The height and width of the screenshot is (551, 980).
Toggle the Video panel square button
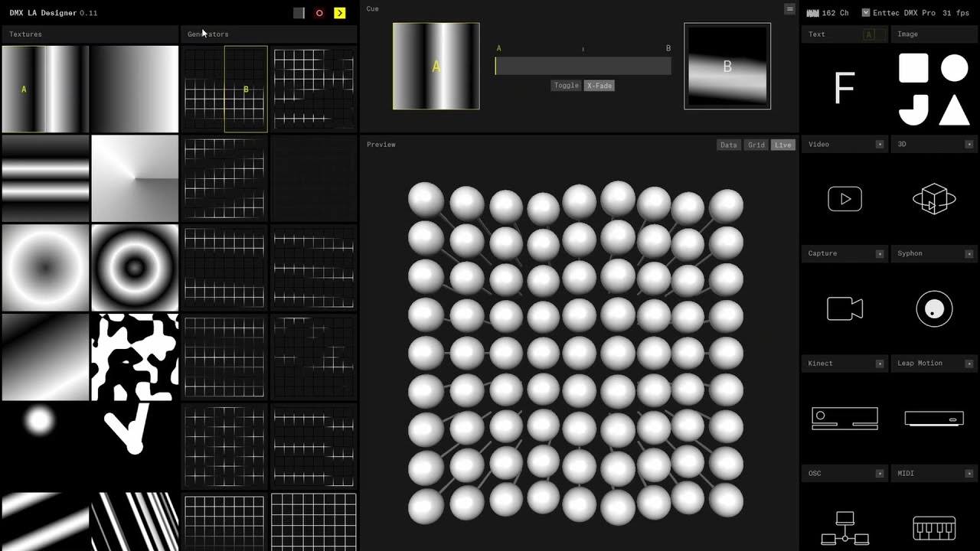tap(880, 144)
